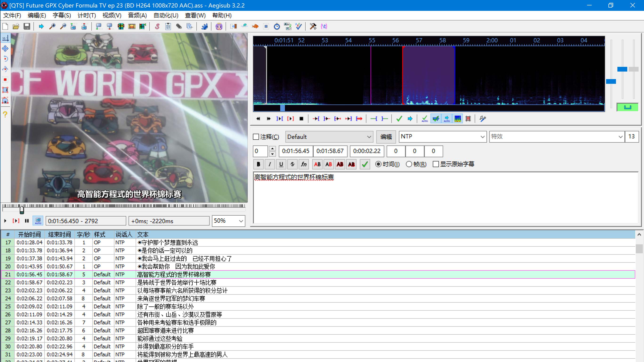Click the yellow question mark help icon

(5, 114)
